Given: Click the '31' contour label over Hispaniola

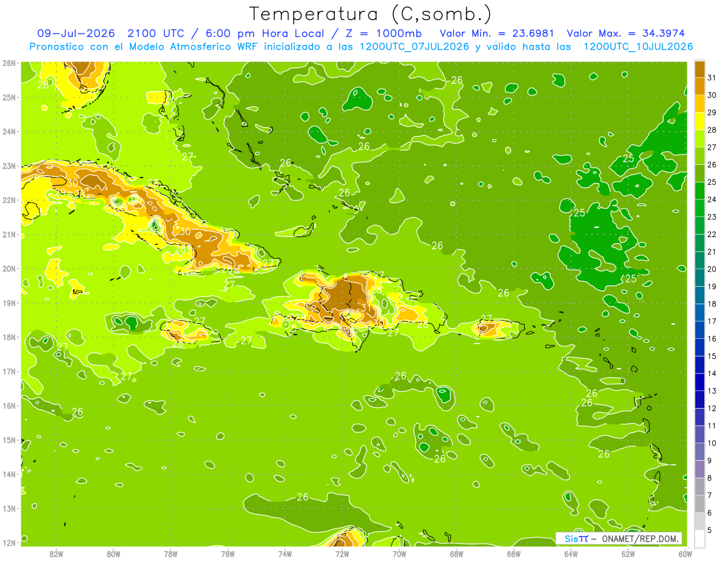Looking at the screenshot, I should [x=366, y=307].
